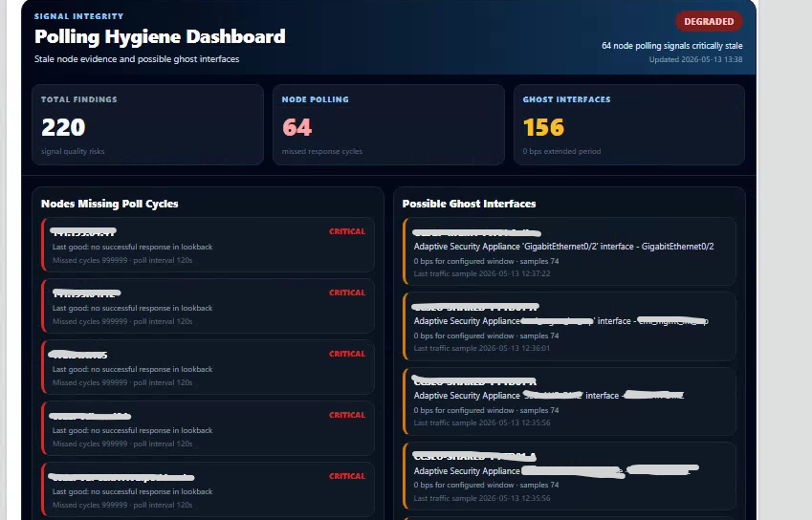The width and height of the screenshot is (812, 520).
Task: Click last traffic sample 2026-05-13 12:36:01
Action: (x=482, y=348)
